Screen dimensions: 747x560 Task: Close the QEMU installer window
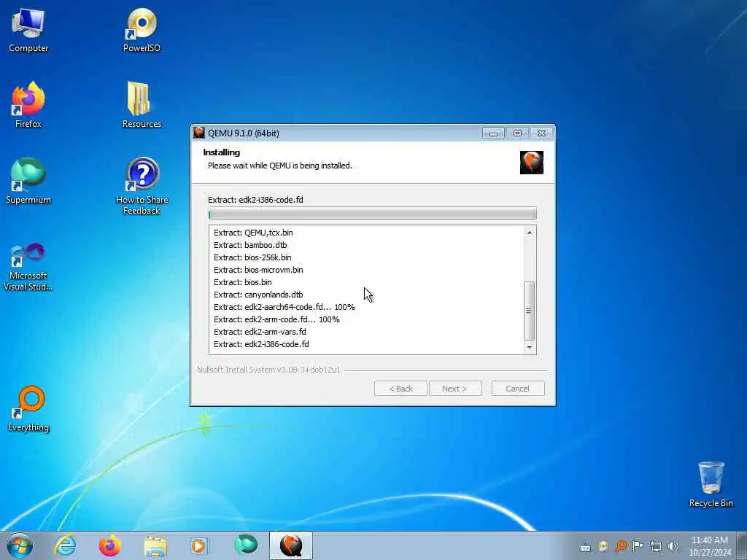coord(542,133)
